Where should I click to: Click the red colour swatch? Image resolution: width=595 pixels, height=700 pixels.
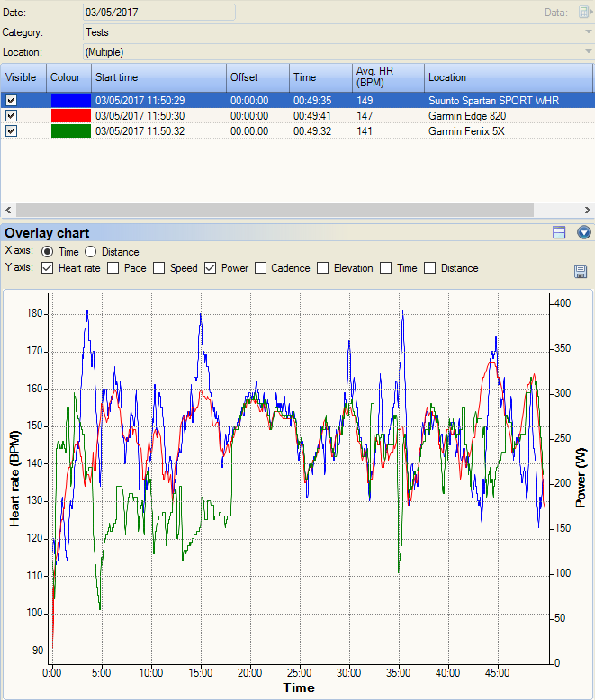71,116
